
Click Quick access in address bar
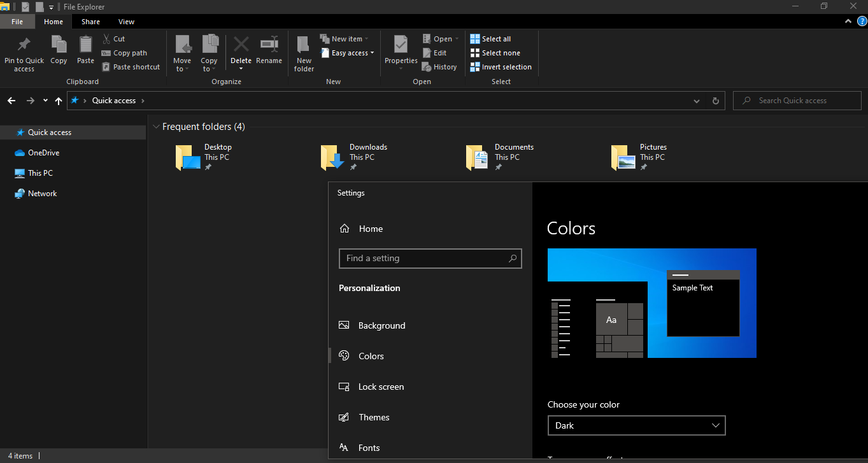[x=113, y=101]
